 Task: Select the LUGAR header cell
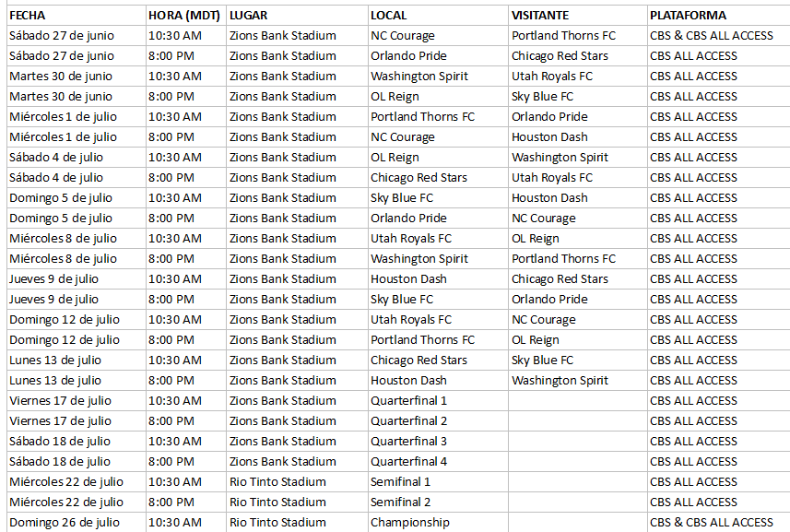tap(297, 16)
